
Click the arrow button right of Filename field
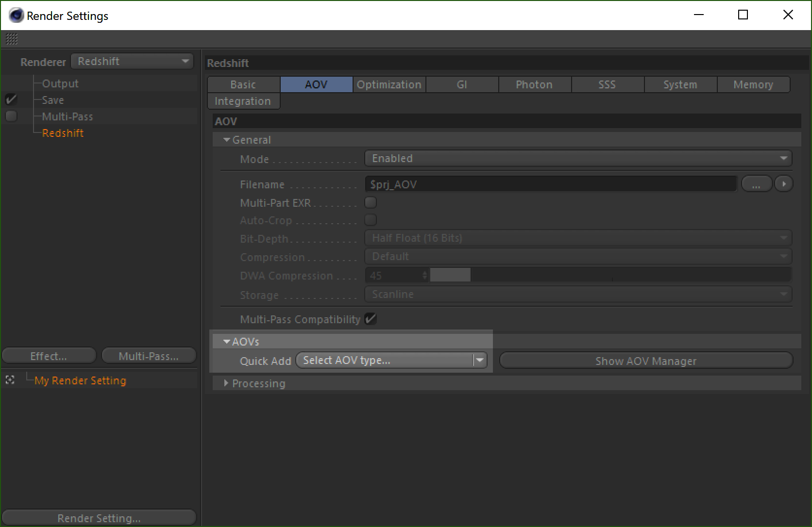click(783, 184)
